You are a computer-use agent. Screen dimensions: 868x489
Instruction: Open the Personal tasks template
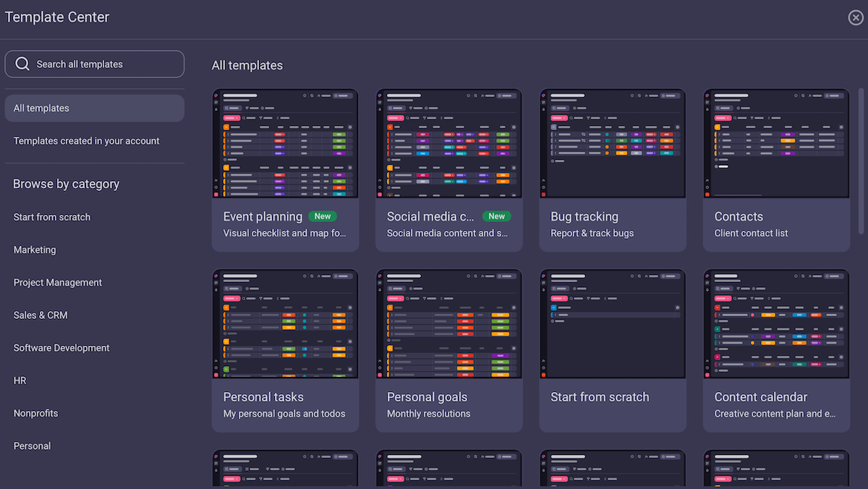pos(285,351)
